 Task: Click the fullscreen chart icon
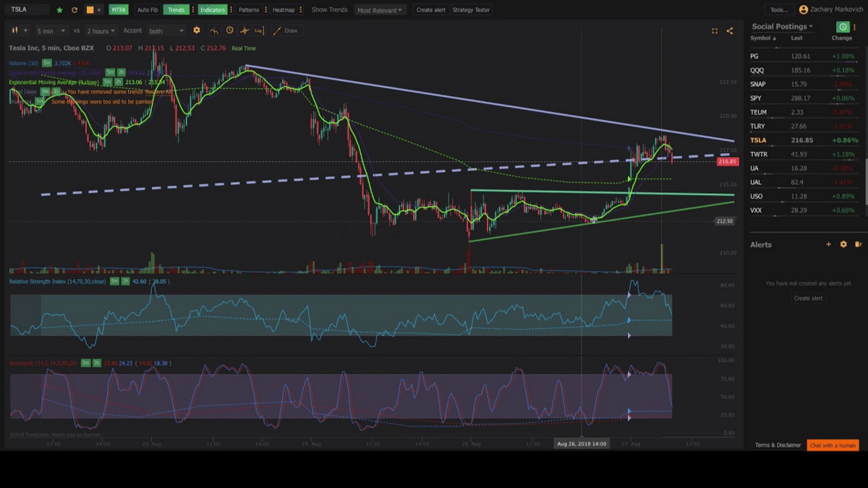(x=715, y=30)
